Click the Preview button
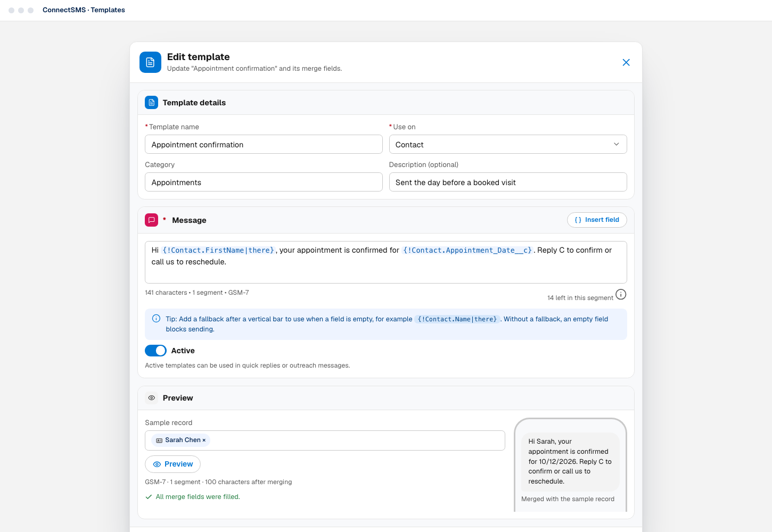 (x=173, y=464)
